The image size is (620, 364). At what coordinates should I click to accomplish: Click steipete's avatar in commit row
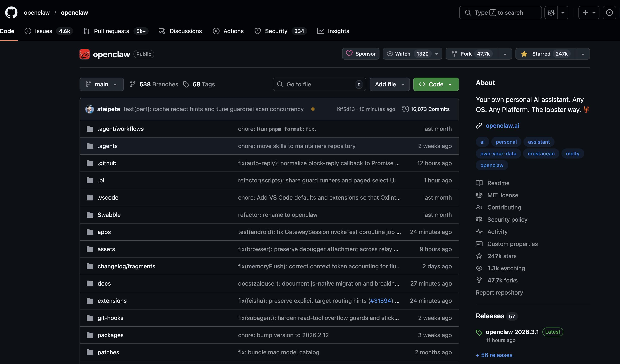pos(90,109)
